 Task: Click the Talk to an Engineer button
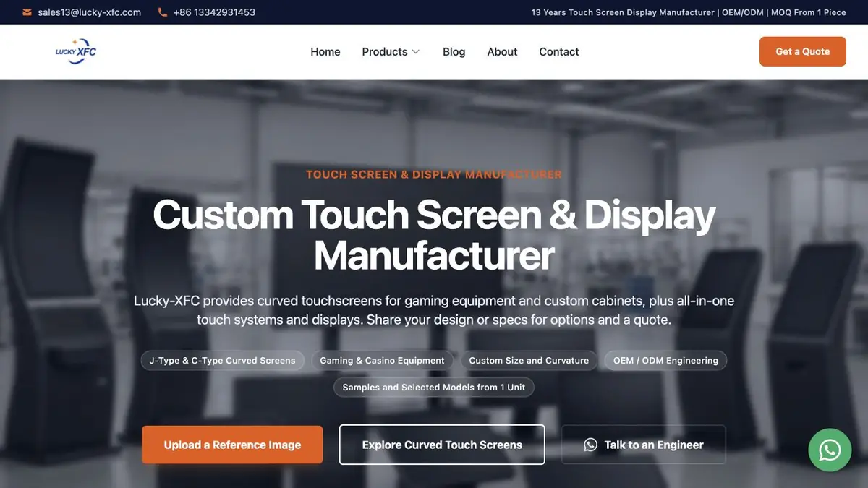pos(644,445)
